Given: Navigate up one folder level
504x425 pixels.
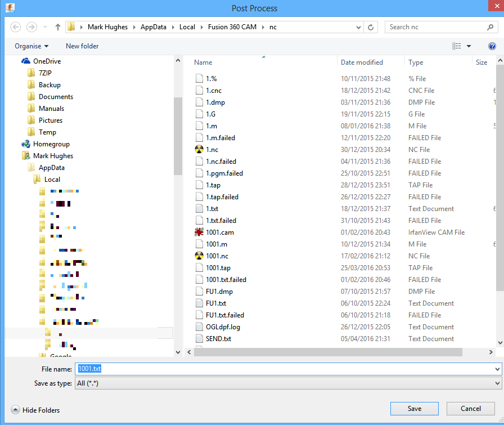Looking at the screenshot, I should (x=58, y=26).
